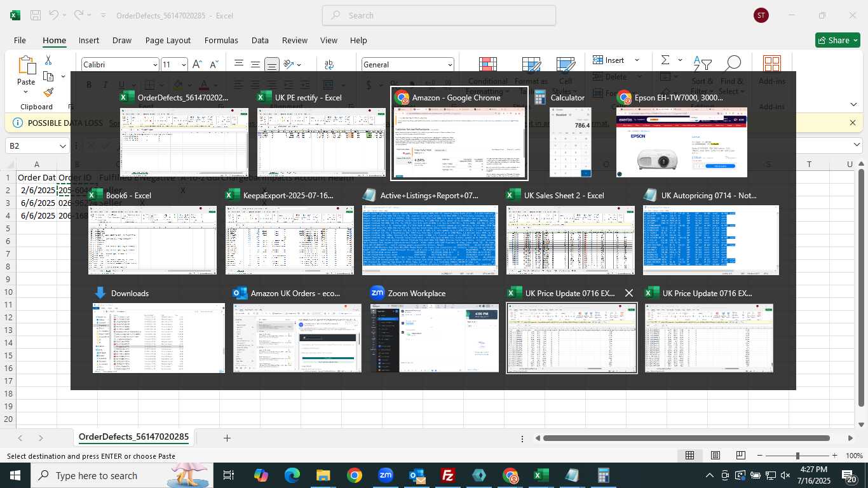868x488 pixels.
Task: Open File Explorer from the taskbar
Action: (x=323, y=475)
